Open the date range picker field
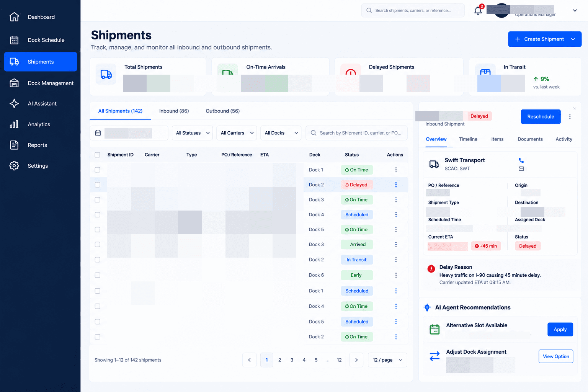 [x=129, y=133]
